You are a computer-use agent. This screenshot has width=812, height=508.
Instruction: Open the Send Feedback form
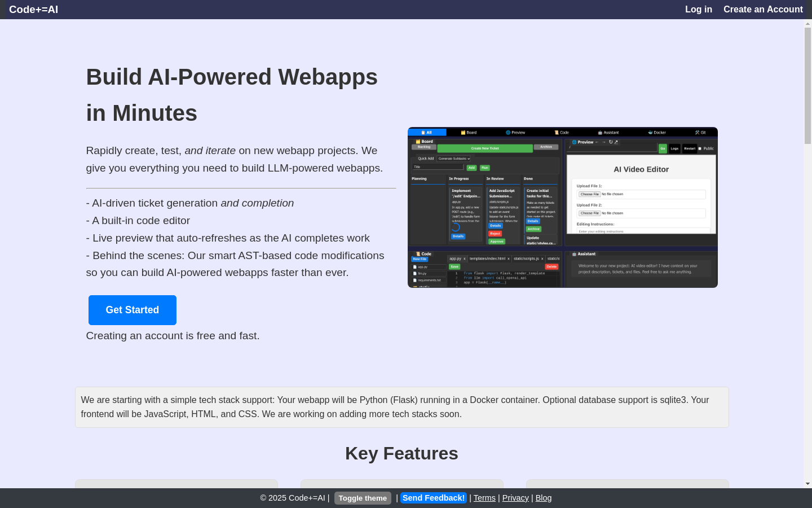point(434,498)
